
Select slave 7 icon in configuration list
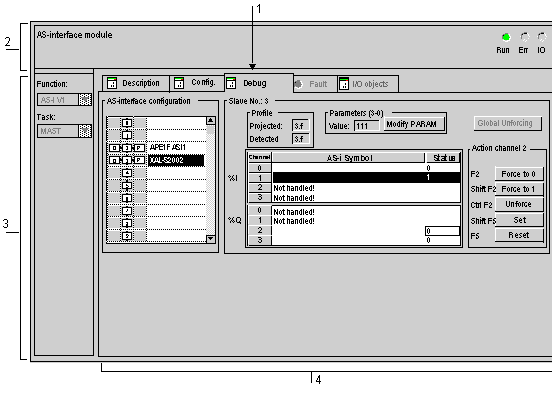[127, 211]
